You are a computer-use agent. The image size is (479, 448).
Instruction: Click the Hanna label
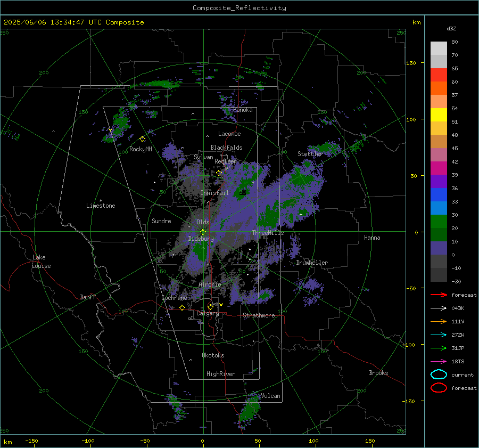point(372,238)
